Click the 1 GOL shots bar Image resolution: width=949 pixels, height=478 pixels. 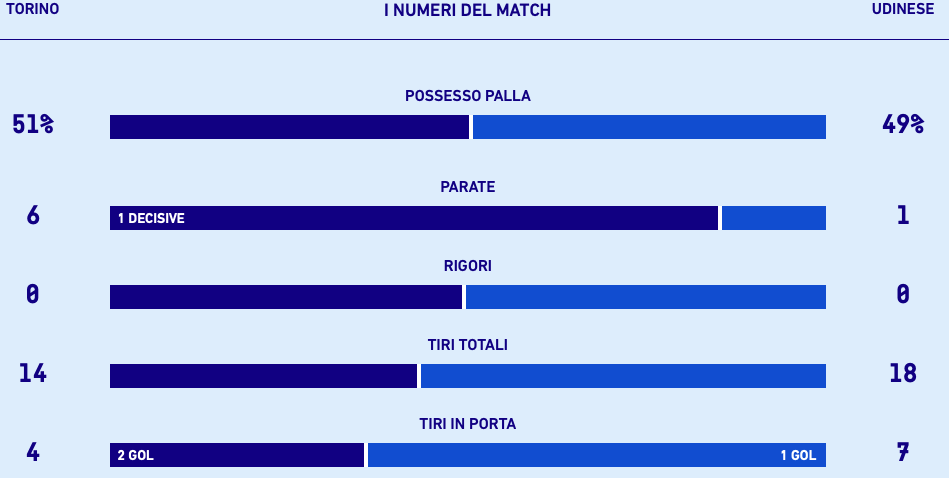596,455
